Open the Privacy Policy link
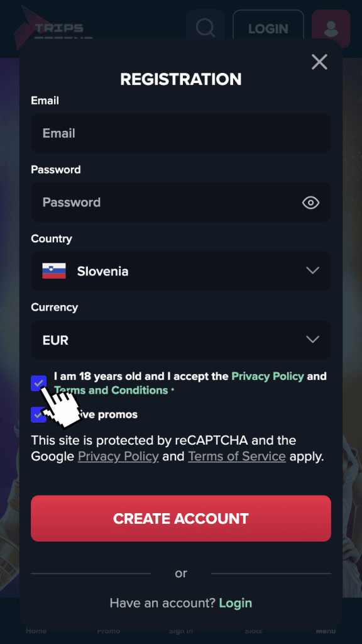362x644 pixels. (268, 376)
